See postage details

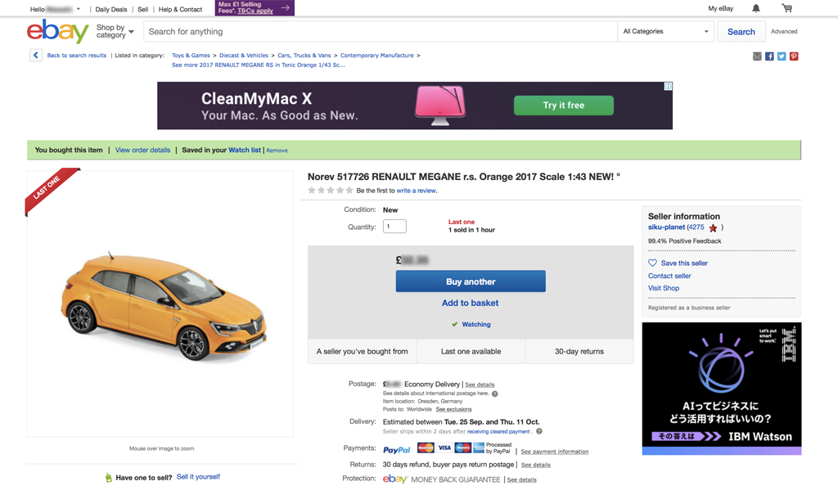(480, 385)
